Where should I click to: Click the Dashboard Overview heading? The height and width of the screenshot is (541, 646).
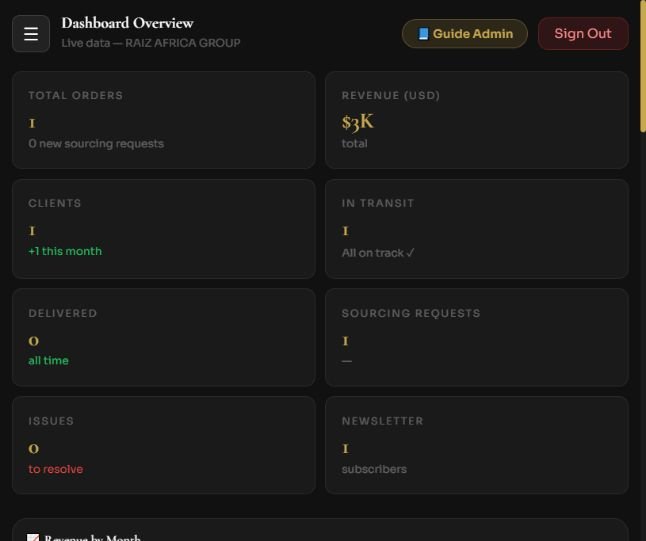[127, 23]
